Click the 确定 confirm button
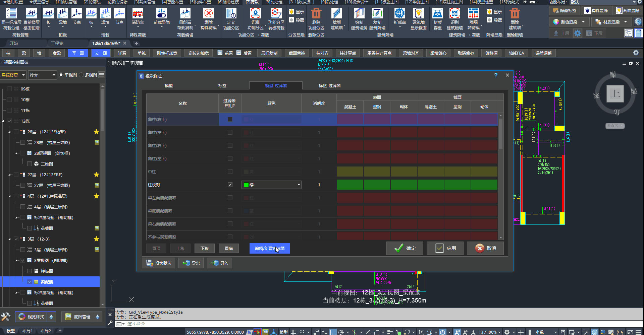Viewport: 644px width, 335px height. point(405,249)
